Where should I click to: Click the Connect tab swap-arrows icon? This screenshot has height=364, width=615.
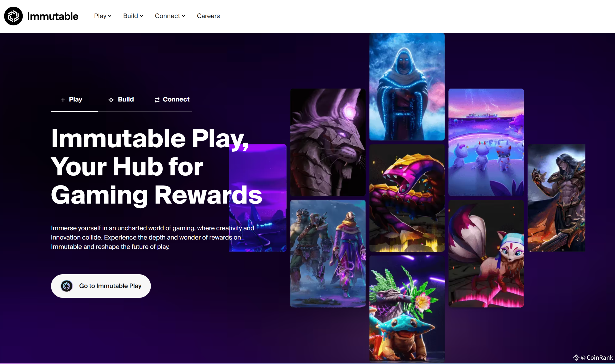[x=157, y=100]
